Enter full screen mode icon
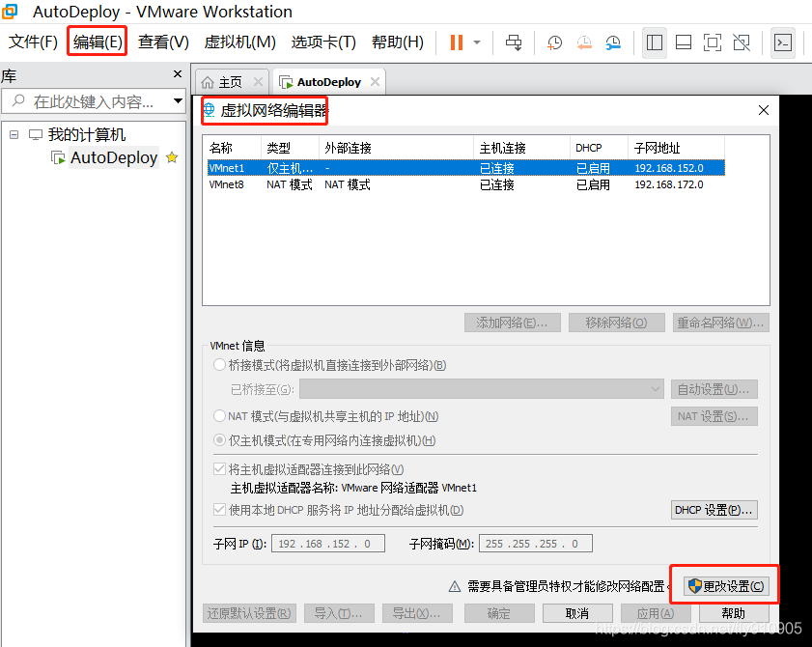The width and height of the screenshot is (812, 647). (713, 42)
